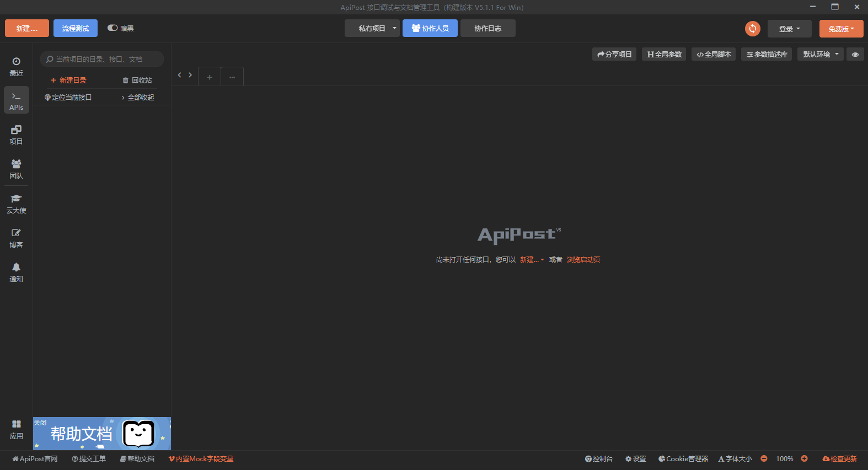868x470 pixels.
Task: Add a new tab with plus icon
Action: pyautogui.click(x=210, y=77)
